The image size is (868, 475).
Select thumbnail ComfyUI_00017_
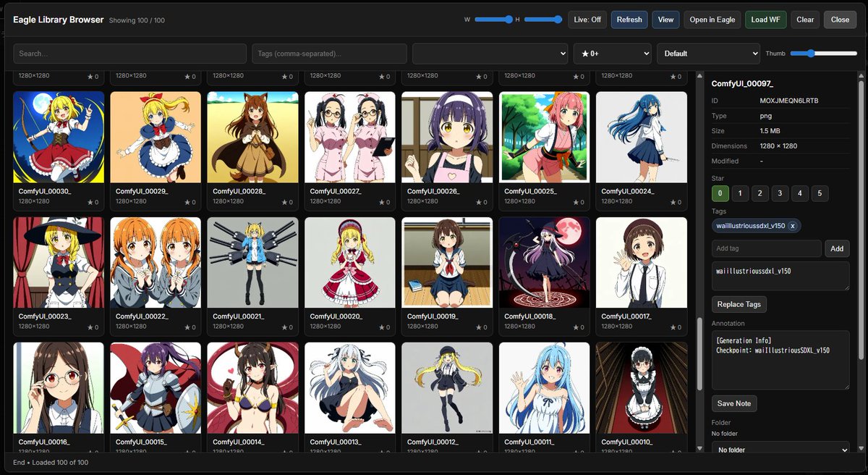pos(641,263)
